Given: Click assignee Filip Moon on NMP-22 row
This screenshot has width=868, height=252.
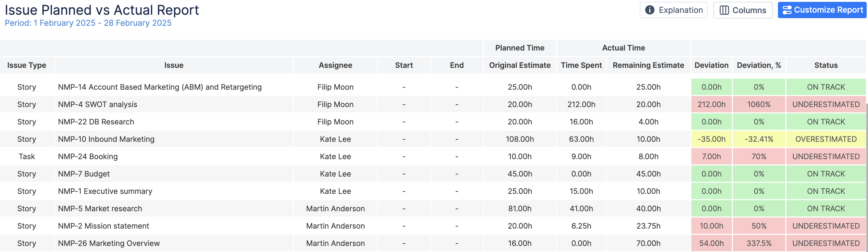Looking at the screenshot, I should pos(335,122).
